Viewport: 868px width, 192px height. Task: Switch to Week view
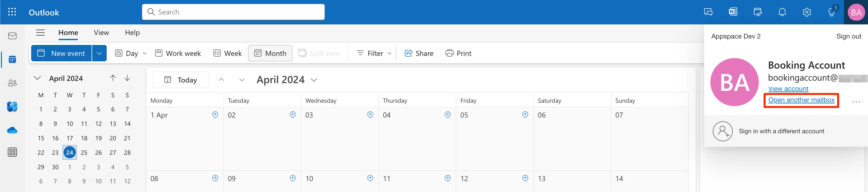(x=227, y=53)
